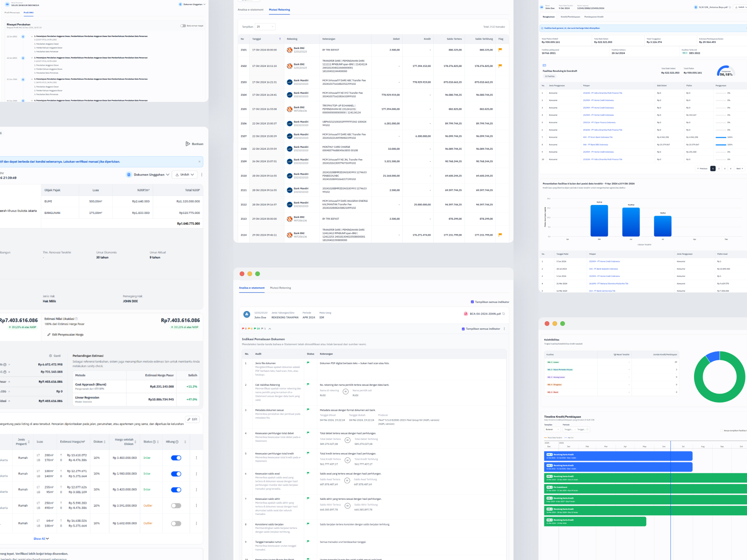Click the flag icon in transaction row 2114
747x560 pixels.
[500, 235]
